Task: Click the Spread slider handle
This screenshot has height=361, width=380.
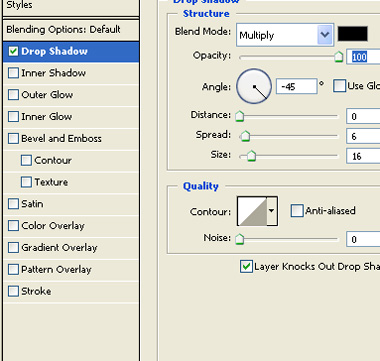Action: click(245, 136)
